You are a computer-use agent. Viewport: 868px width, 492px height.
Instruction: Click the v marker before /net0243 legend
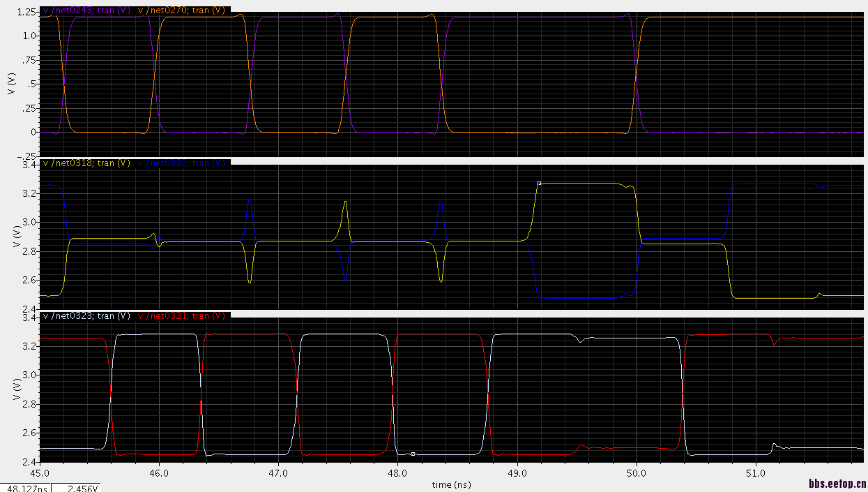(x=45, y=10)
